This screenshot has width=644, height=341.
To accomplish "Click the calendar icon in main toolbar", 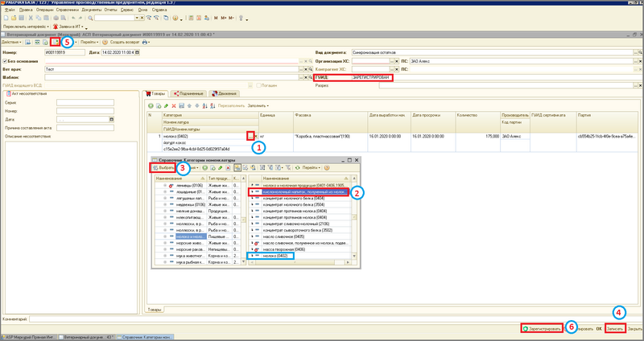I will 200,18.
